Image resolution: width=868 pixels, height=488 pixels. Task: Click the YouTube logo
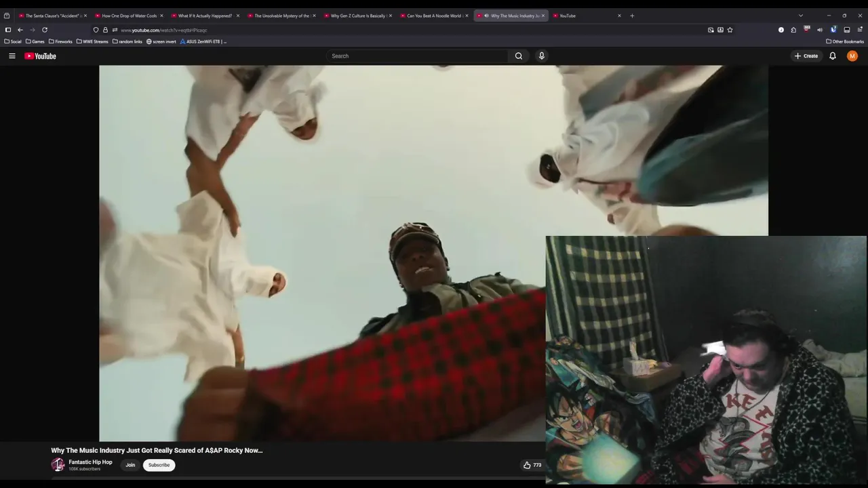tap(40, 56)
